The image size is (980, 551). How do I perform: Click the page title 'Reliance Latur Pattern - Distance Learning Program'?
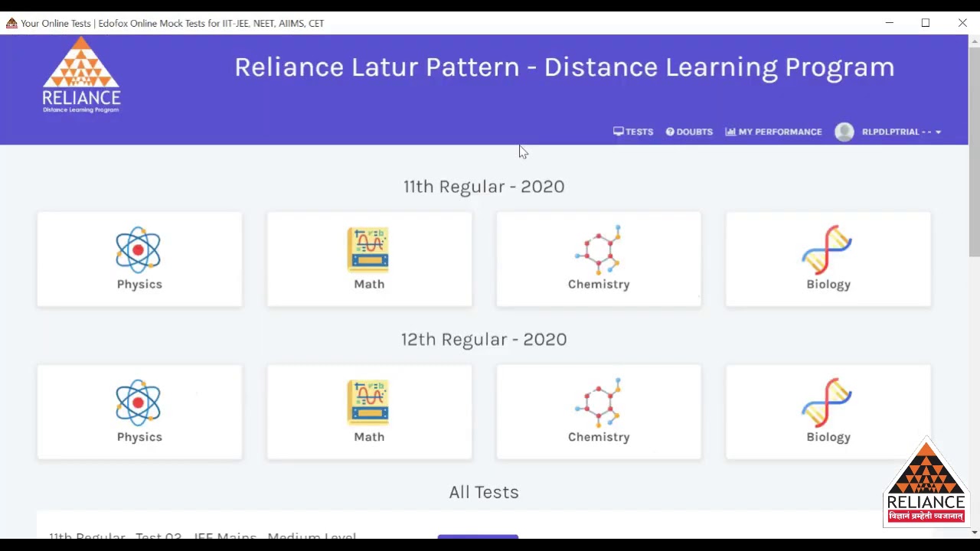564,67
